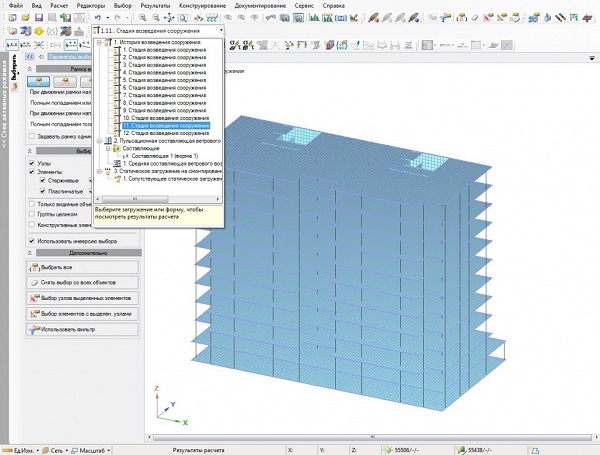Click the double-chevron back button in panel header

tap(29, 57)
